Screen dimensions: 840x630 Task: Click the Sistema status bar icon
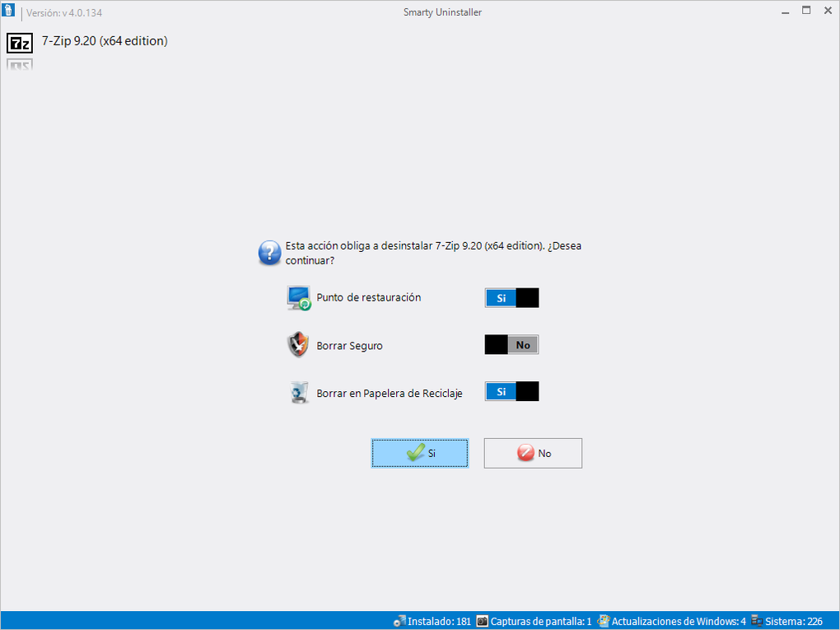point(757,621)
